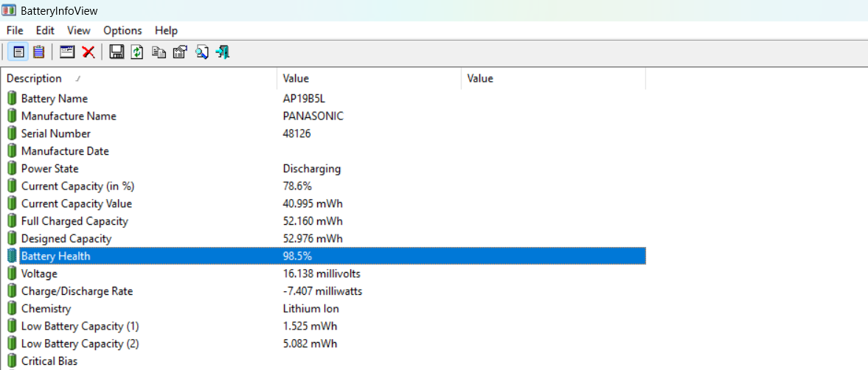The height and width of the screenshot is (370, 868).
Task: Select the Current Capacity (in %) row
Action: coord(324,186)
